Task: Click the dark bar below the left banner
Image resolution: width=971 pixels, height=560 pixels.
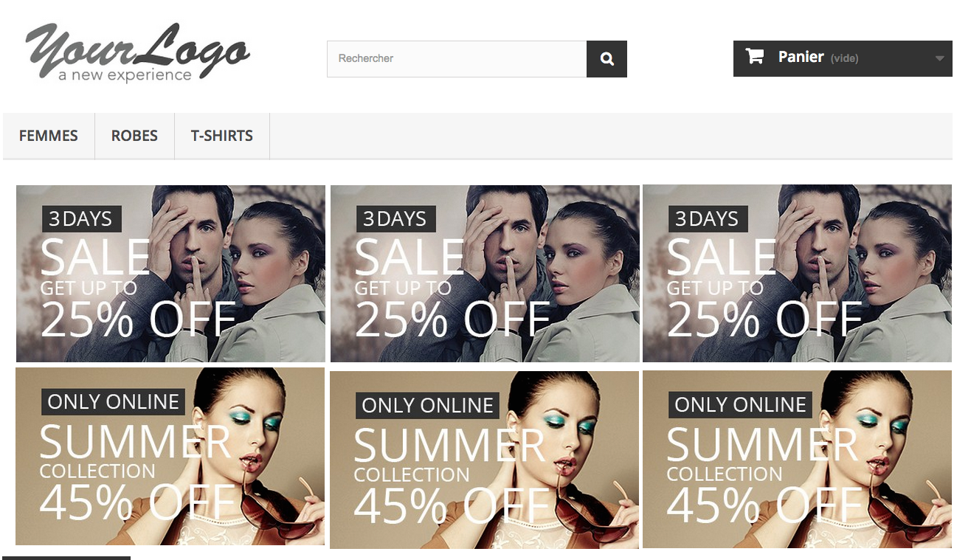Action: [66, 558]
